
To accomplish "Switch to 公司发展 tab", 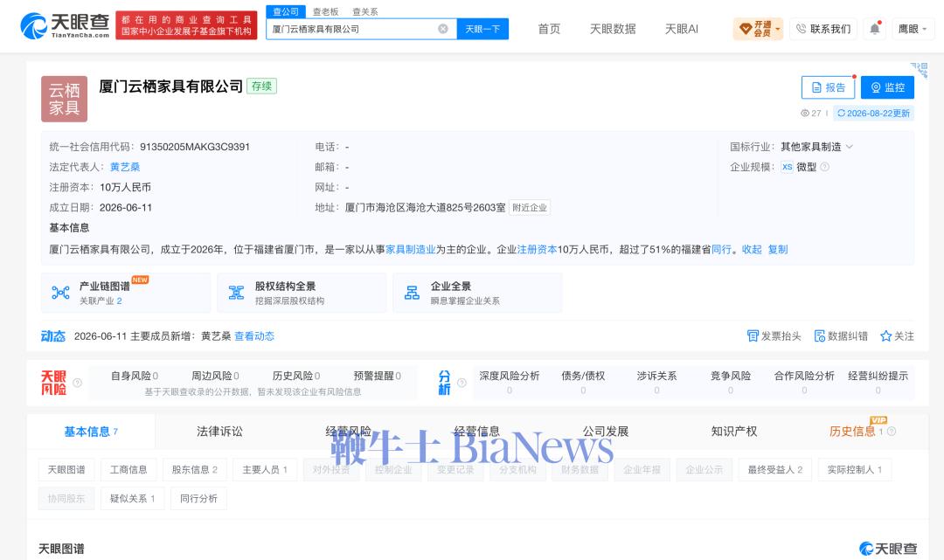I will 606,432.
